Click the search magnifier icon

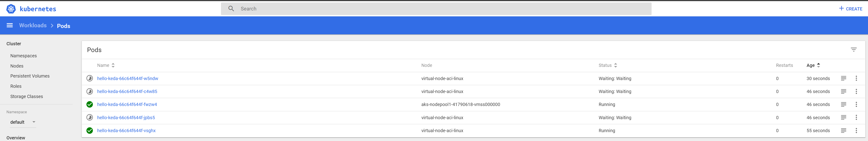231,8
